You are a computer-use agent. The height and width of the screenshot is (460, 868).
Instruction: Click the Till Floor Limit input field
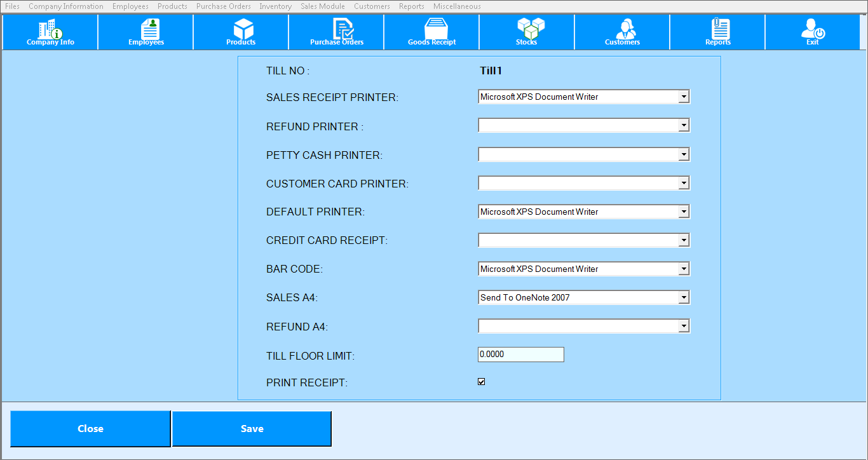pyautogui.click(x=520, y=355)
